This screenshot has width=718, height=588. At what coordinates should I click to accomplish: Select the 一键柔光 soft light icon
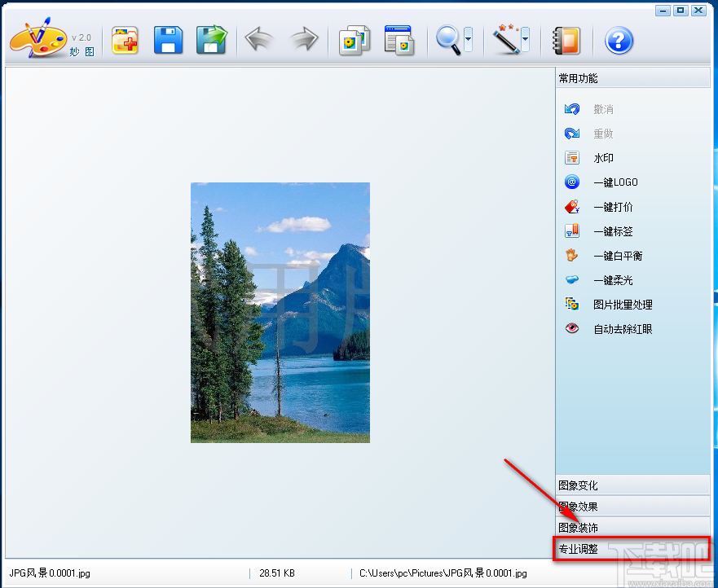(x=571, y=280)
